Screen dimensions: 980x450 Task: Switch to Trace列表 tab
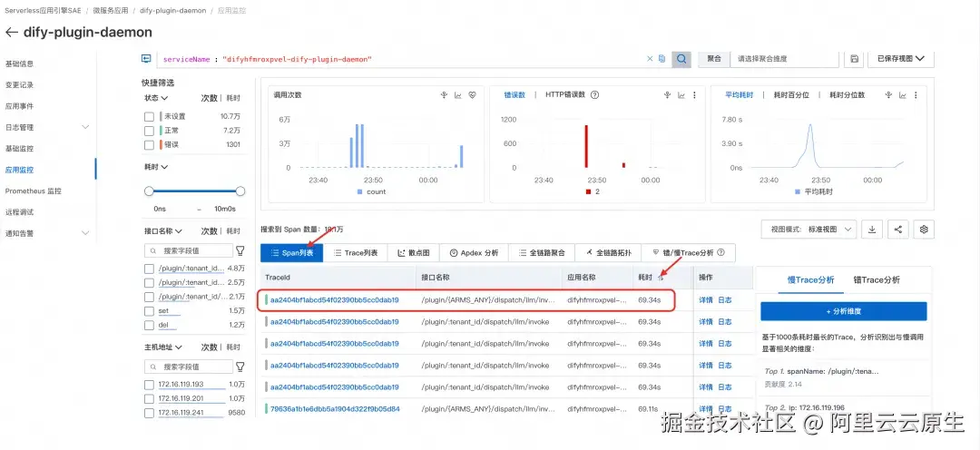(356, 253)
